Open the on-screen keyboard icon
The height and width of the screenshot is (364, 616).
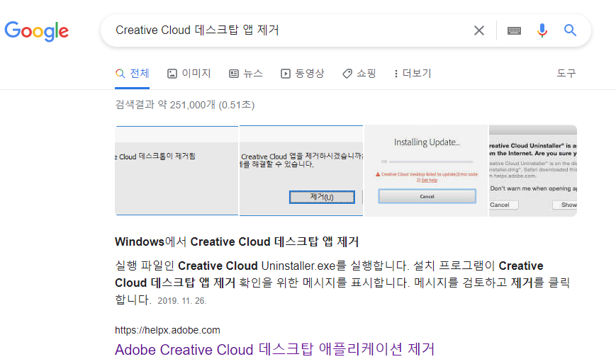pyautogui.click(x=514, y=30)
